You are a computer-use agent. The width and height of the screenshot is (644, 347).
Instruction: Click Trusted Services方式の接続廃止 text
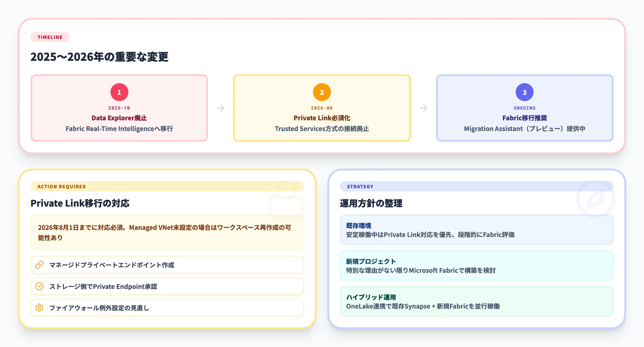[322, 129]
